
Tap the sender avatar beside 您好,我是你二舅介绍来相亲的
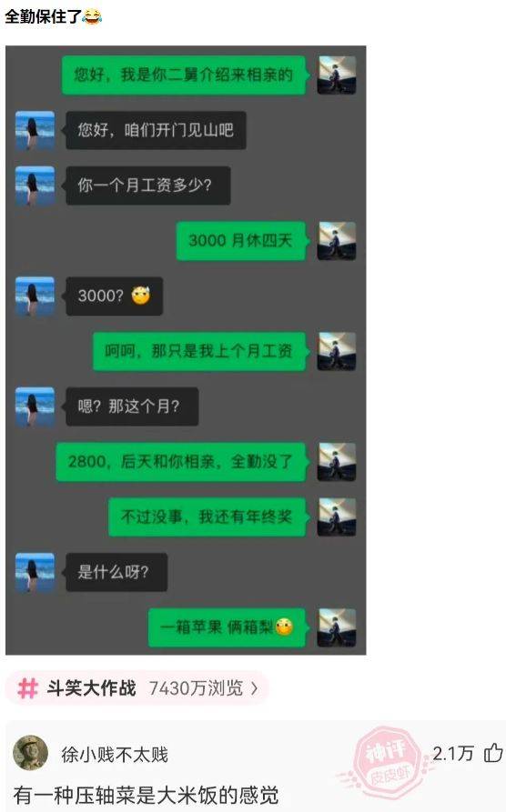(337, 75)
